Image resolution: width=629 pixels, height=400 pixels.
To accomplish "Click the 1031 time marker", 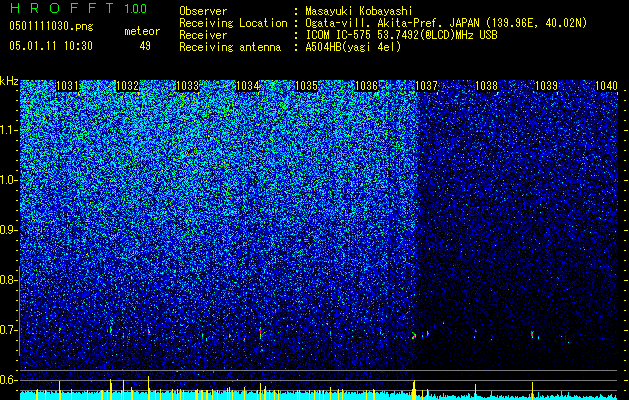I will pyautogui.click(x=67, y=86).
